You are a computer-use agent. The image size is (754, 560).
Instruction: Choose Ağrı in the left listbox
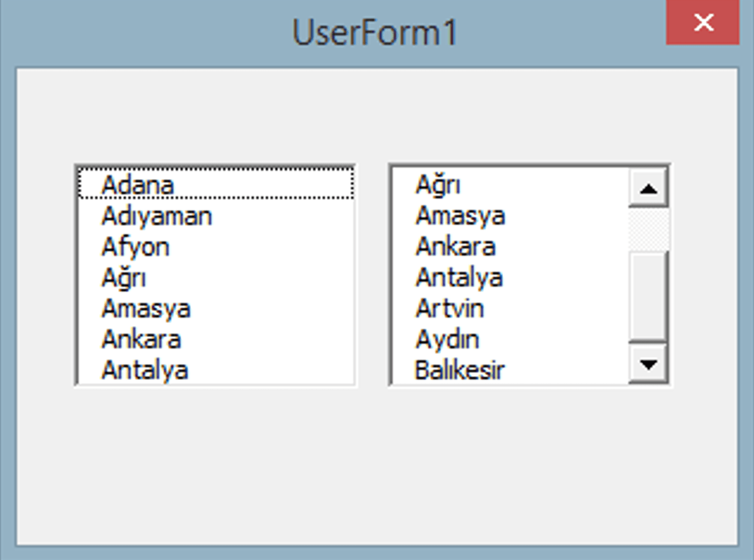click(216, 277)
